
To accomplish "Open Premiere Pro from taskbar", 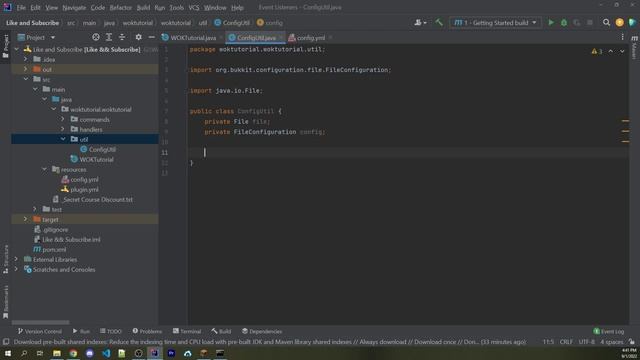I will click(x=171, y=353).
